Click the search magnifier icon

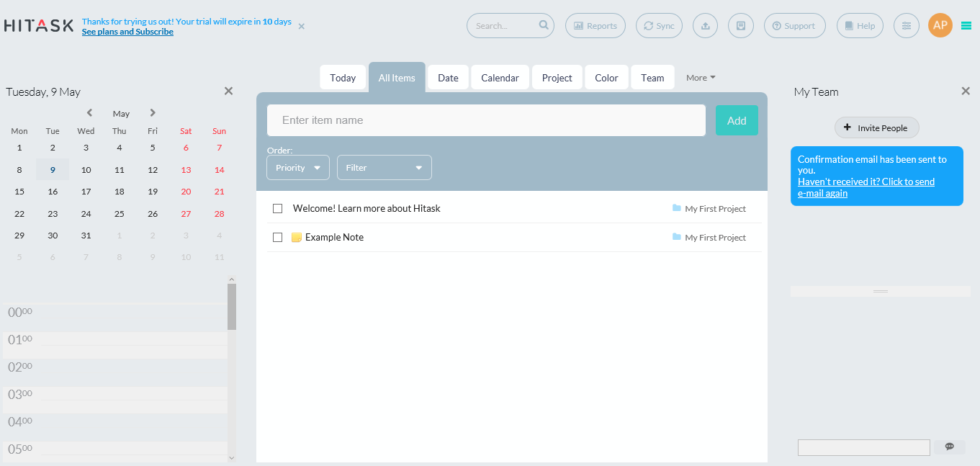pyautogui.click(x=544, y=26)
